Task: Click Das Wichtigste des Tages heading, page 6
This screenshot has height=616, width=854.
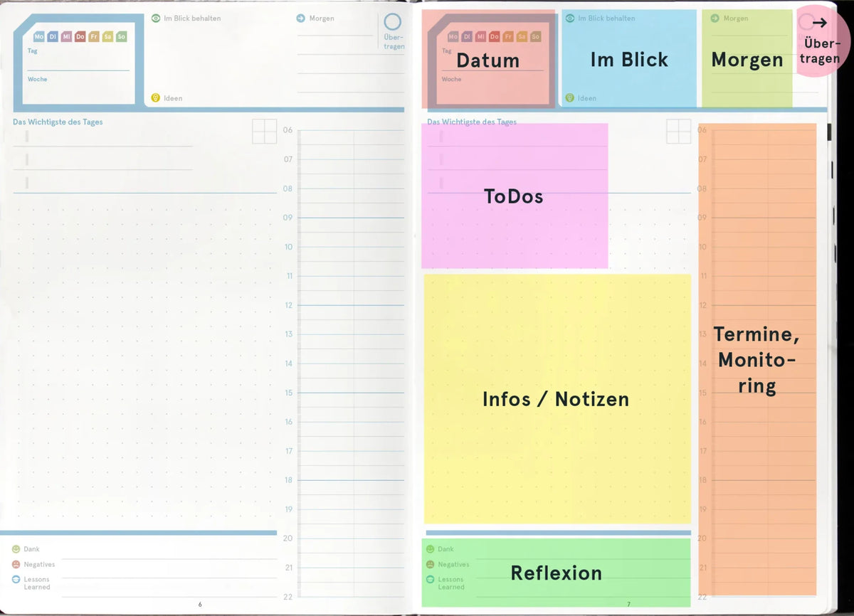Action: (58, 122)
